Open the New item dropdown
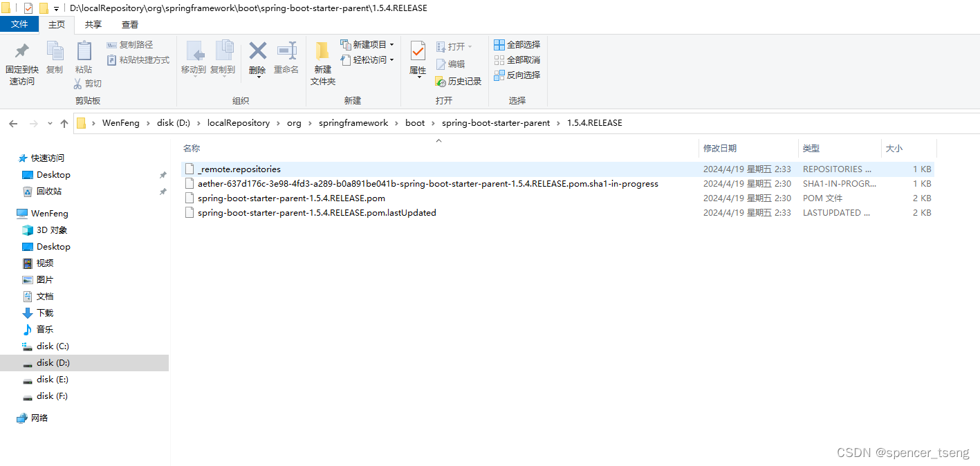This screenshot has width=980, height=466. pyautogui.click(x=367, y=44)
